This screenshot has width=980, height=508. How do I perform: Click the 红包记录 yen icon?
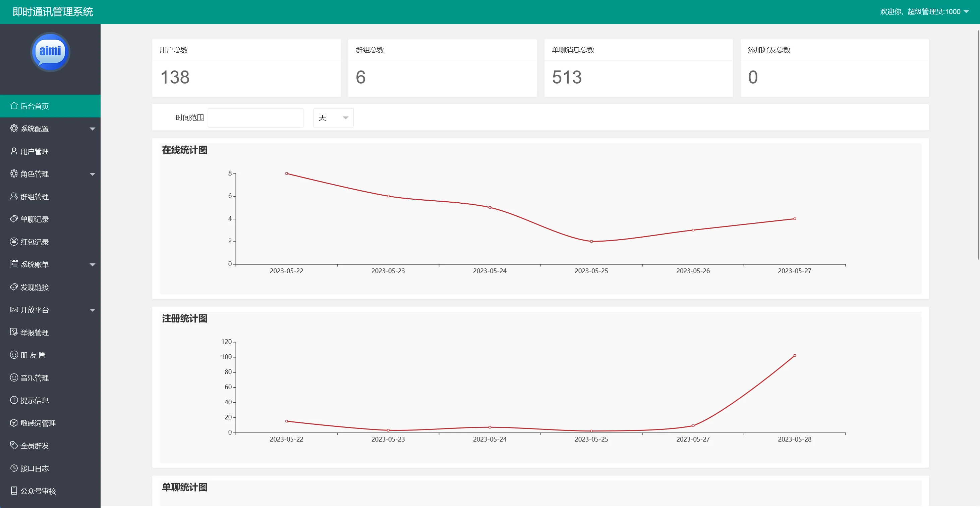(14, 242)
